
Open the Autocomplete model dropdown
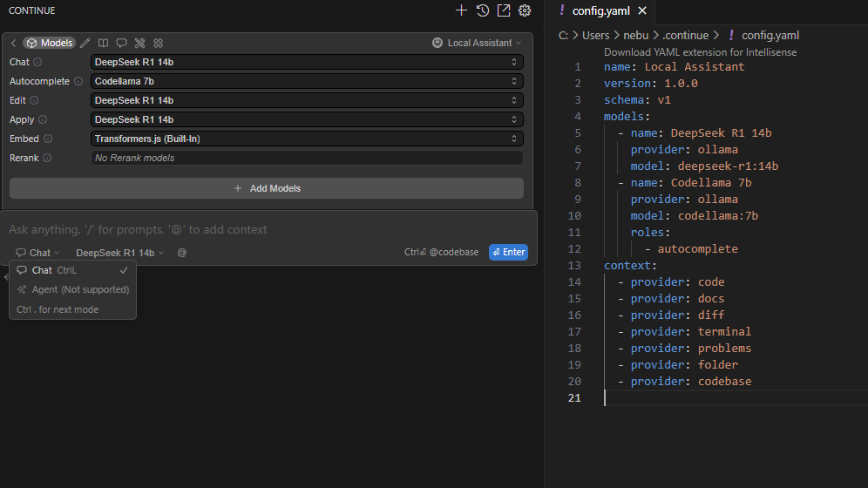point(307,81)
